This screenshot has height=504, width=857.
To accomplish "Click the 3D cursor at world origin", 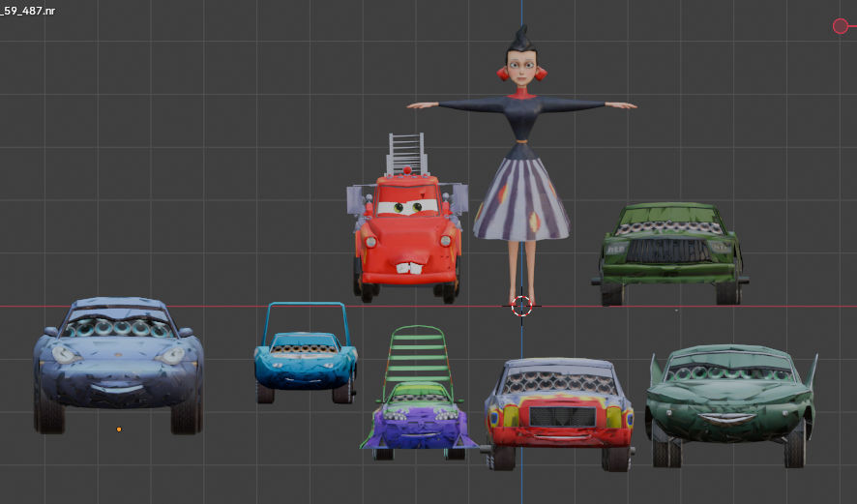I will click(x=521, y=306).
